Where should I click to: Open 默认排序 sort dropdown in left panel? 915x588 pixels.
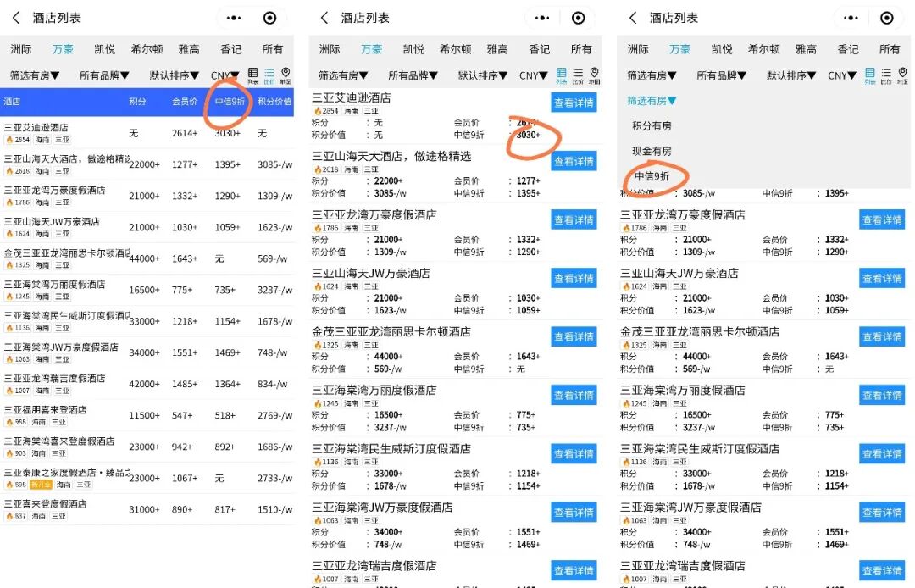click(x=175, y=75)
